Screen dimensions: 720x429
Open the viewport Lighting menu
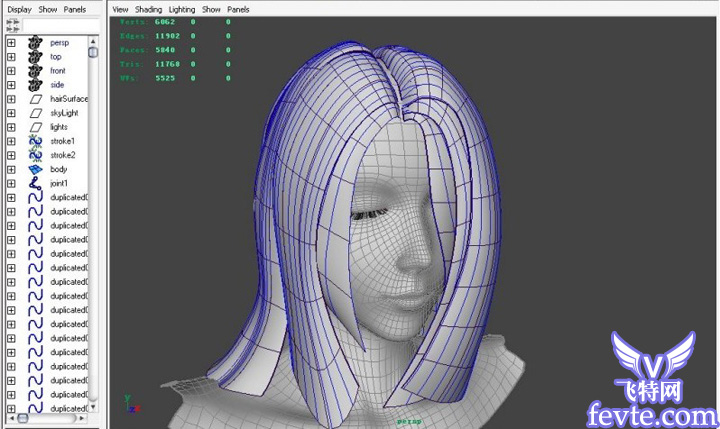[x=182, y=9]
